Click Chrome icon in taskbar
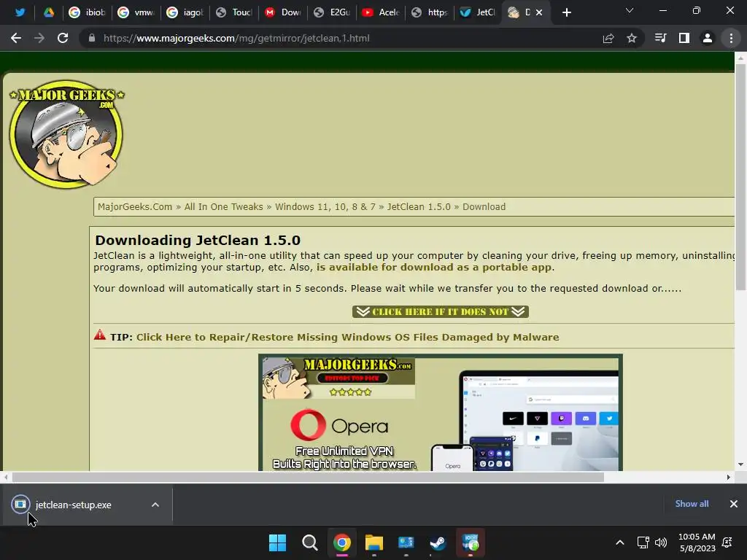Screen dimensions: 747x560 342,542
